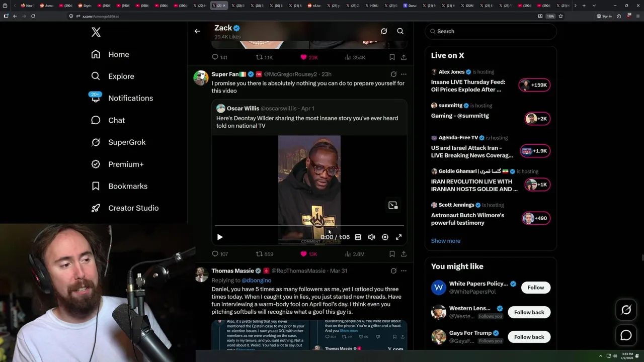Open more options on Thomas Massie post
Image resolution: width=644 pixels, height=362 pixels.
pyautogui.click(x=404, y=270)
